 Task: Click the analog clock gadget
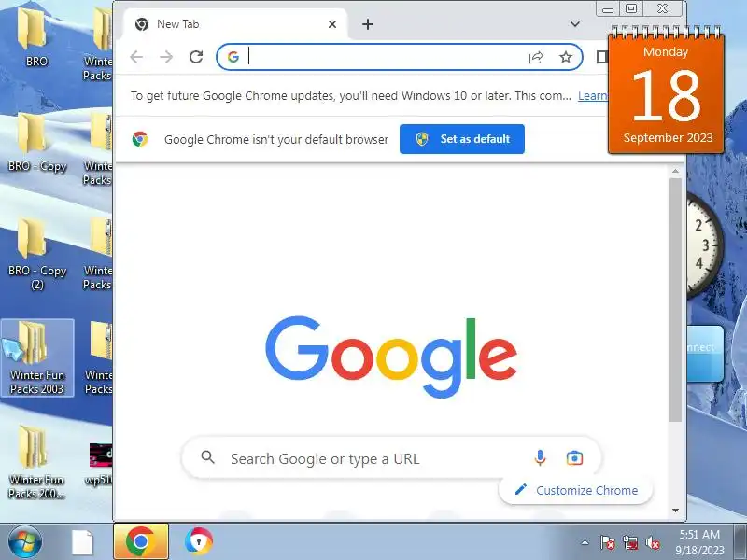[x=705, y=246]
